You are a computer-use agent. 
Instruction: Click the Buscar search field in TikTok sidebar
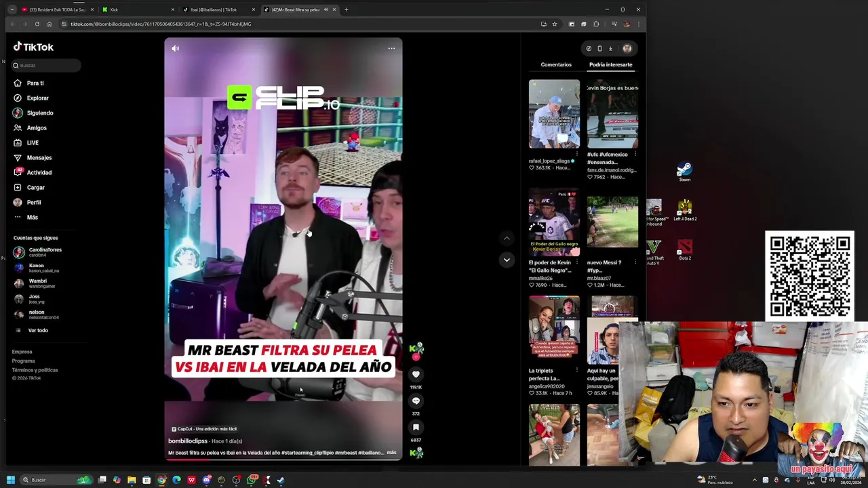[46, 65]
